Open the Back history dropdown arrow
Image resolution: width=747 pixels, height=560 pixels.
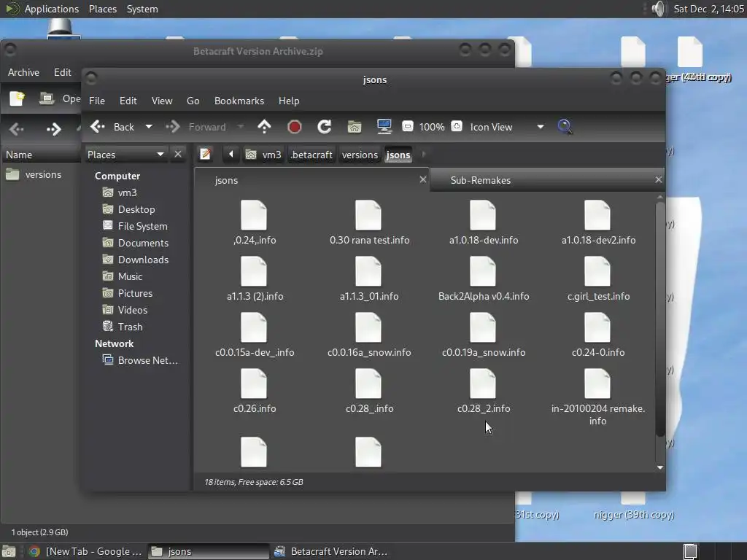149,127
